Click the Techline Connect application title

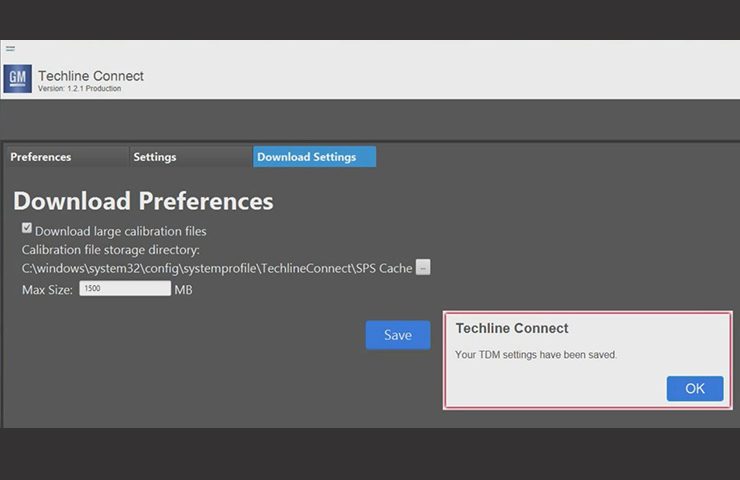[91, 76]
